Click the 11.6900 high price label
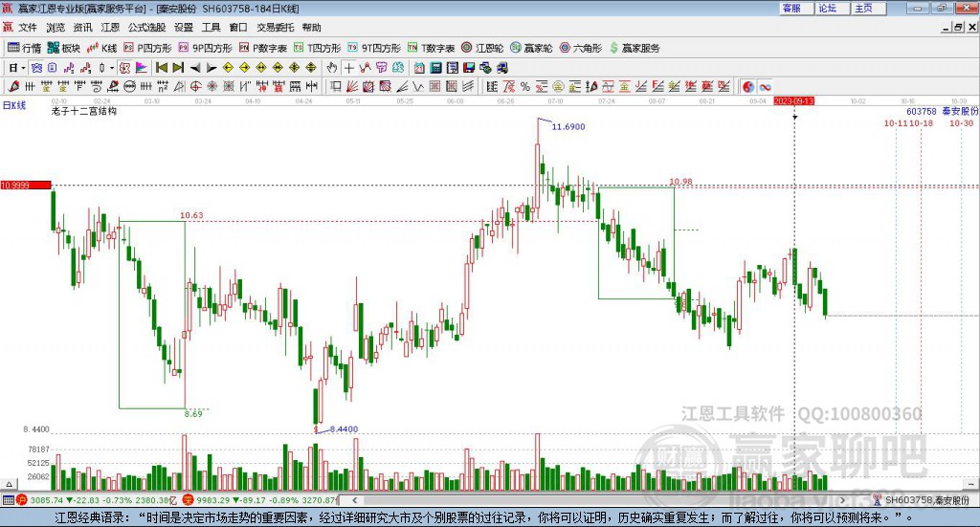The width and height of the screenshot is (980, 527). (568, 127)
